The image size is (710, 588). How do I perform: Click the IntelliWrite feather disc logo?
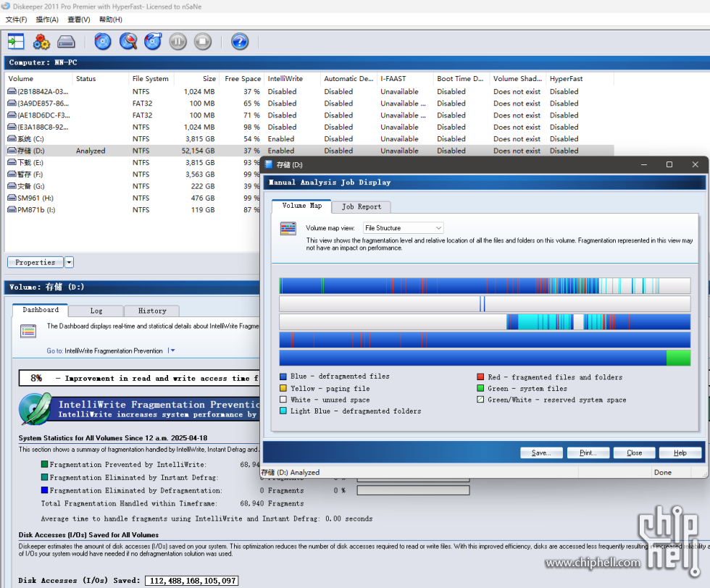[x=35, y=408]
